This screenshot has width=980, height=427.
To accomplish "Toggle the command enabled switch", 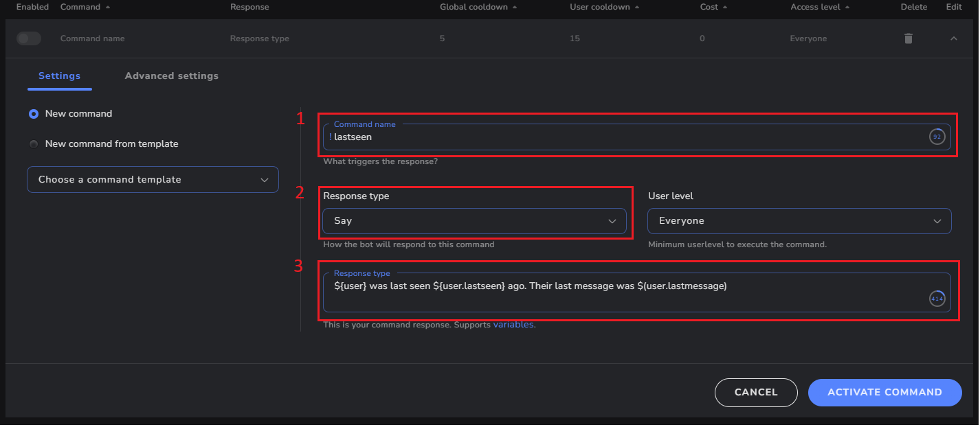I will point(28,38).
